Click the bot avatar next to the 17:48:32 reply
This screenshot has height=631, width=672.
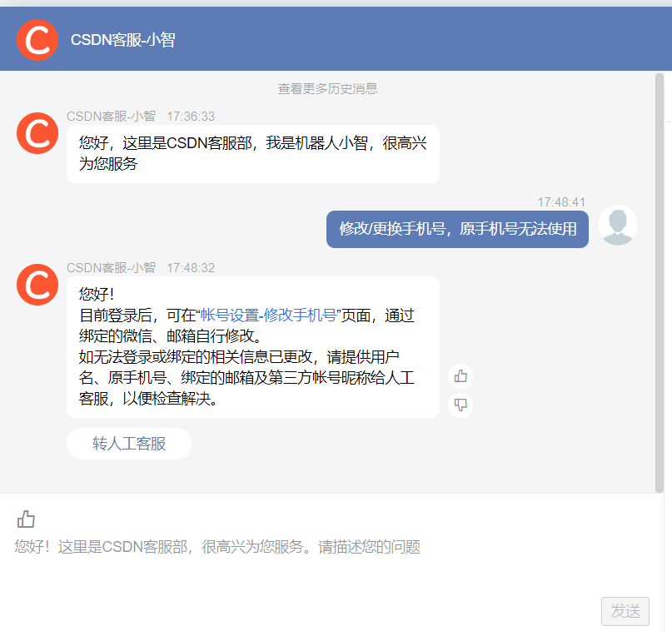pos(37,285)
